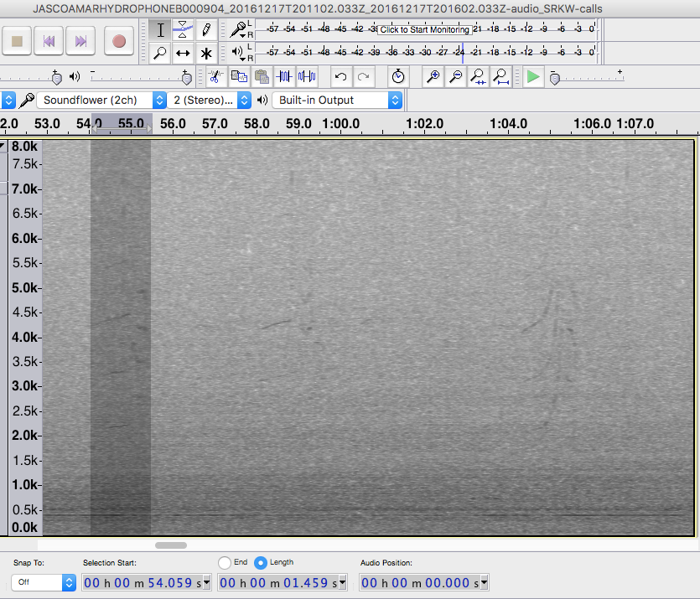Click to Start Monitoring on record meter

[424, 29]
